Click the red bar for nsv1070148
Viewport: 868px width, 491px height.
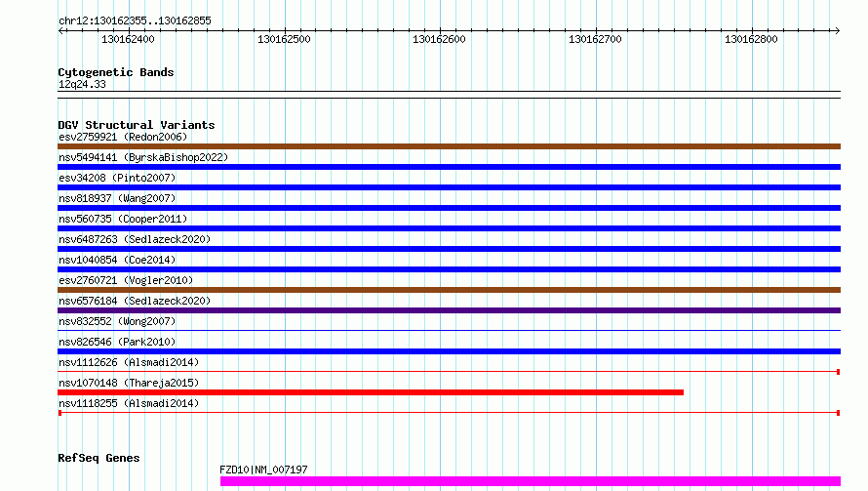pyautogui.click(x=371, y=392)
